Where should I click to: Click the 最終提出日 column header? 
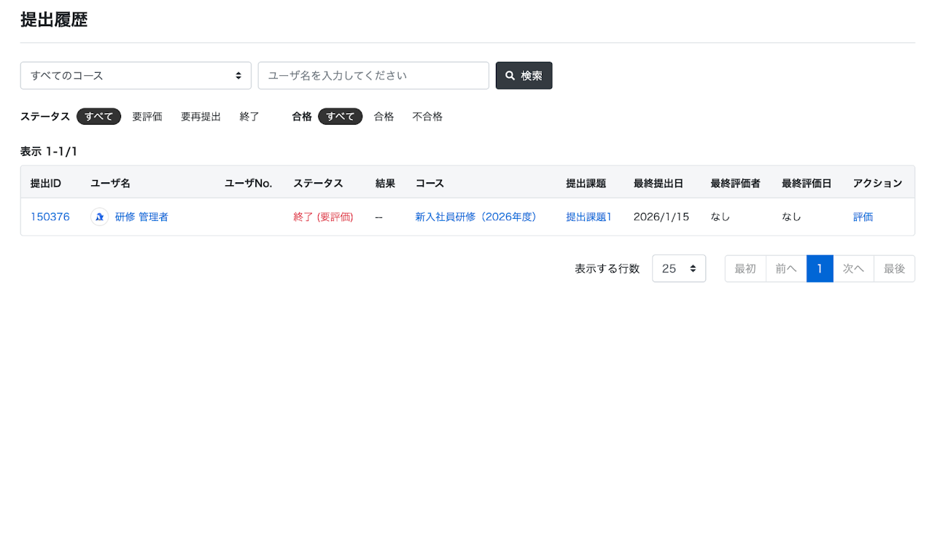(659, 183)
